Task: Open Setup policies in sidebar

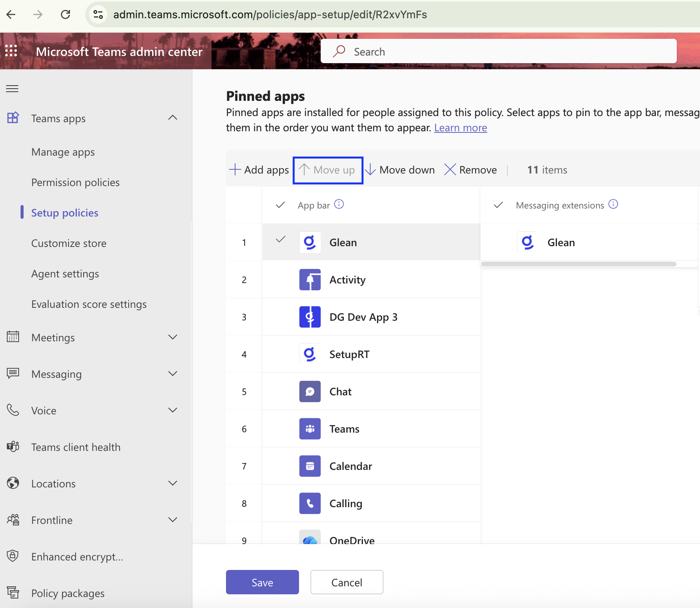Action: coord(65,213)
